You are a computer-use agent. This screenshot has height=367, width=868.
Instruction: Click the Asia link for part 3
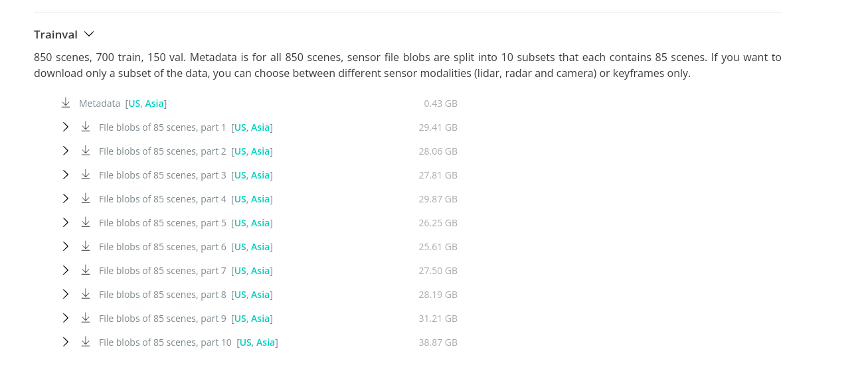coord(260,175)
